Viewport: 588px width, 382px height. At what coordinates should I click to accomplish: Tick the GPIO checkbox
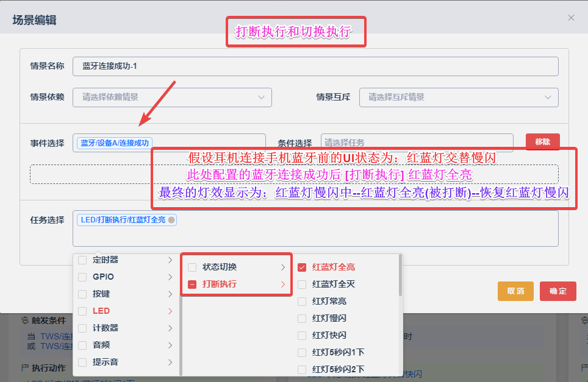coord(82,277)
